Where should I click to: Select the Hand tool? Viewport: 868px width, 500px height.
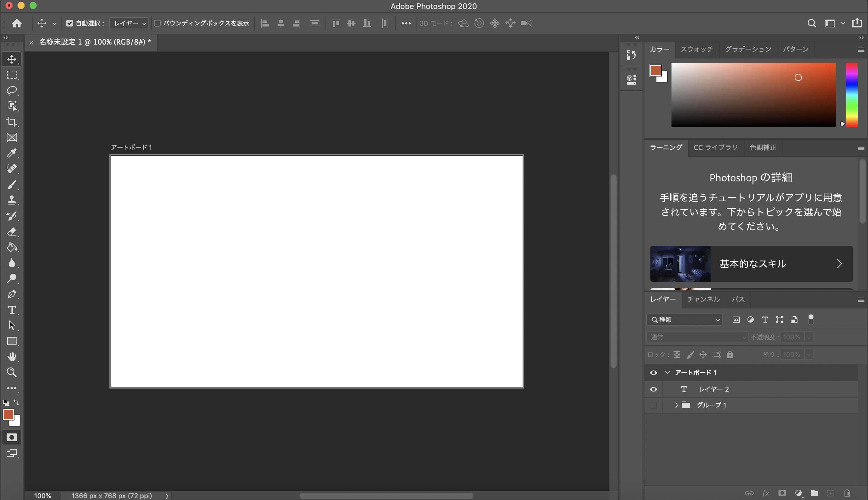coord(12,357)
